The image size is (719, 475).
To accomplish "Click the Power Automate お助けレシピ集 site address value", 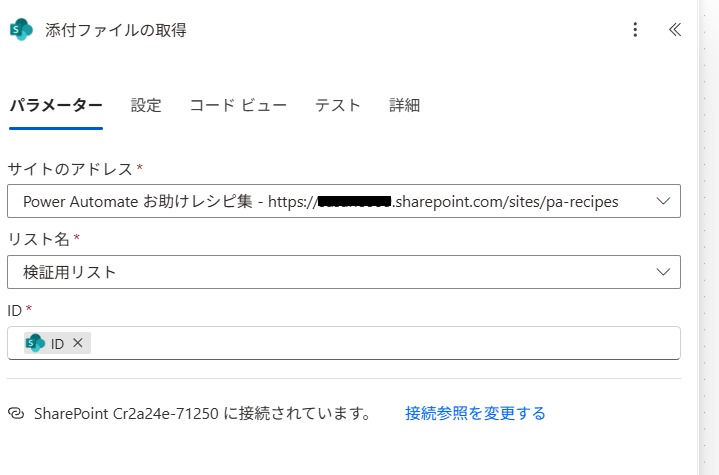I will click(321, 201).
